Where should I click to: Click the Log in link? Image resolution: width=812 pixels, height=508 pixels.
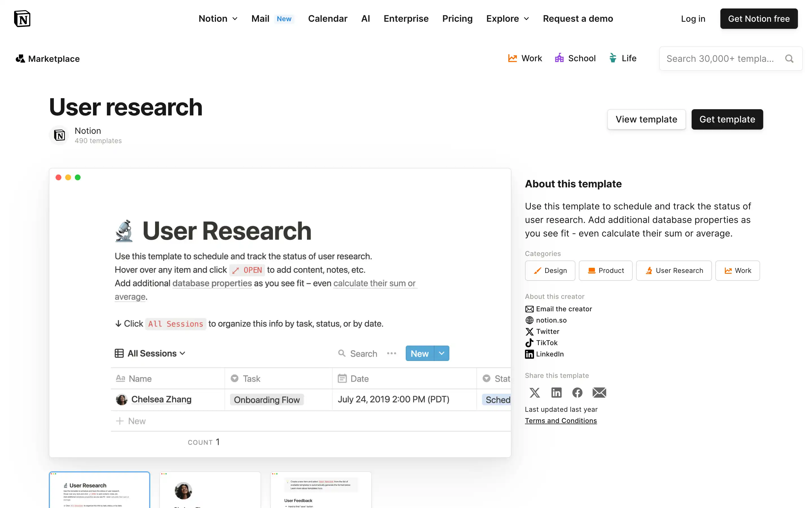693,19
